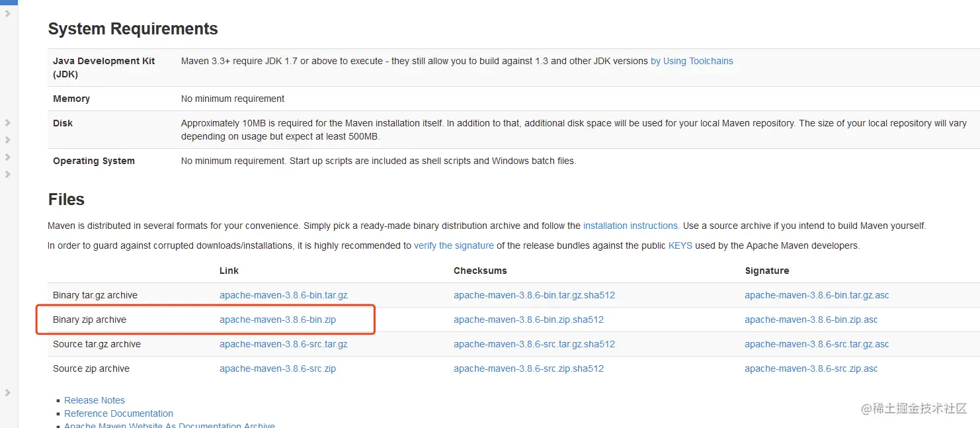
Task: Click the 'Binary tar.gz archive' label
Action: pyautogui.click(x=95, y=295)
